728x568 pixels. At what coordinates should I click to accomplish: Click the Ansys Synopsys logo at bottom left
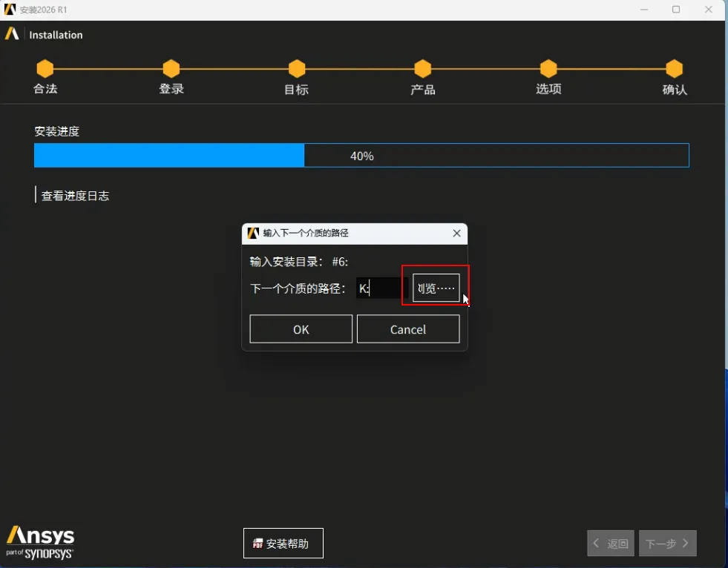coord(40,543)
